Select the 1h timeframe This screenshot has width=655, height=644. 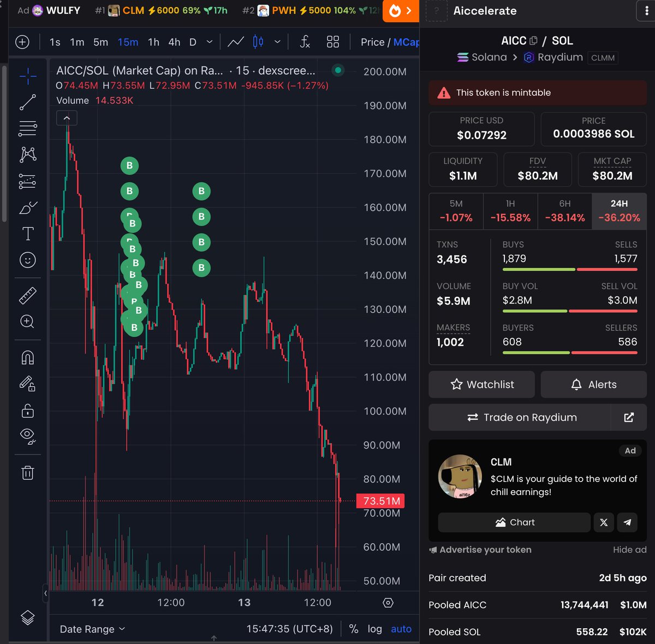(x=154, y=42)
